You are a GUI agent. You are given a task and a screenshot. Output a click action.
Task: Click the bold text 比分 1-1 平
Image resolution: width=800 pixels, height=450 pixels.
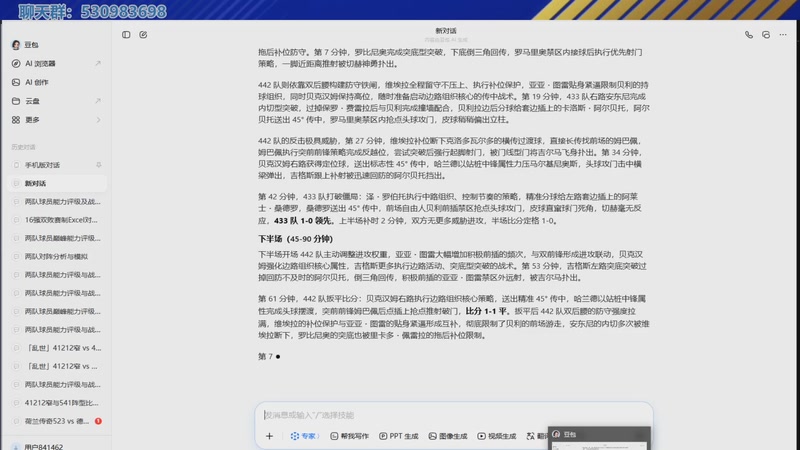coord(486,311)
